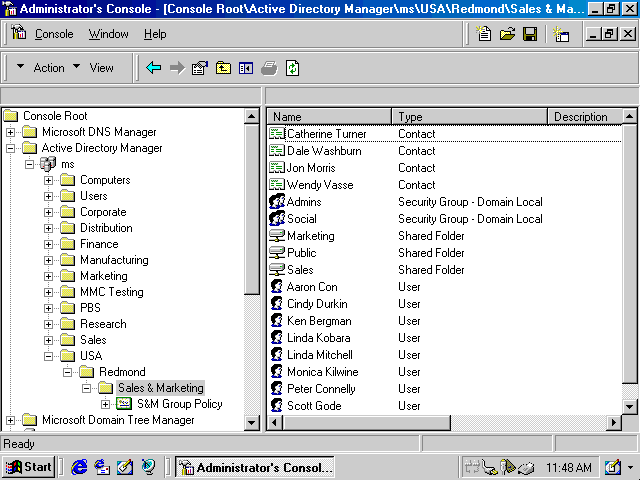Image resolution: width=640 pixels, height=480 pixels.
Task: Select Peter Connelly in the list
Action: (x=321, y=389)
